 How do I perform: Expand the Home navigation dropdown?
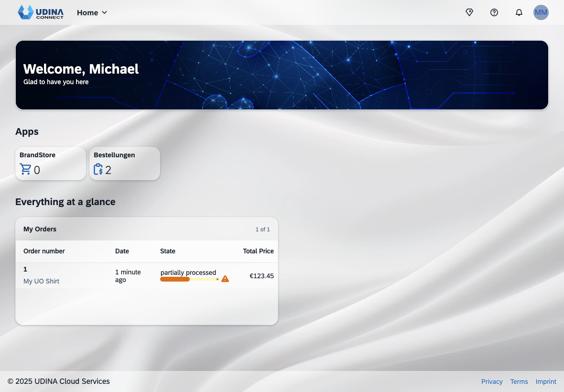point(92,12)
